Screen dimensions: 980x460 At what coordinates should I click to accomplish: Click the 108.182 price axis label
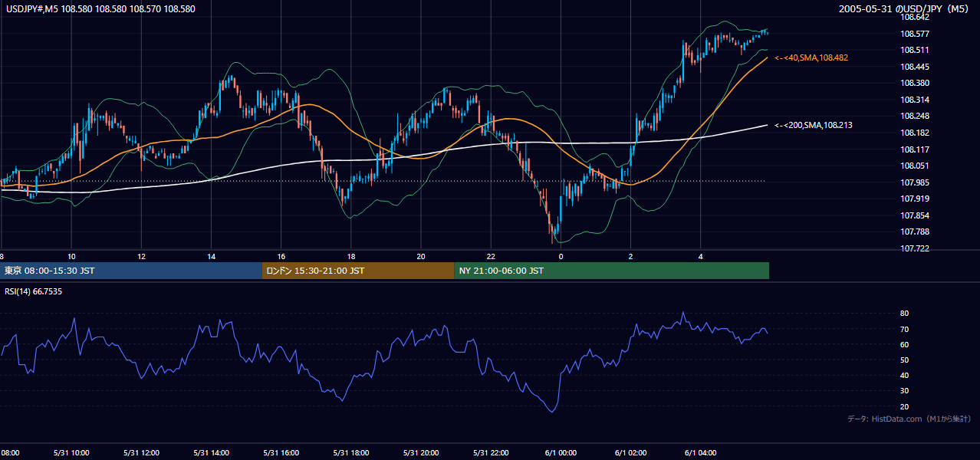point(915,133)
